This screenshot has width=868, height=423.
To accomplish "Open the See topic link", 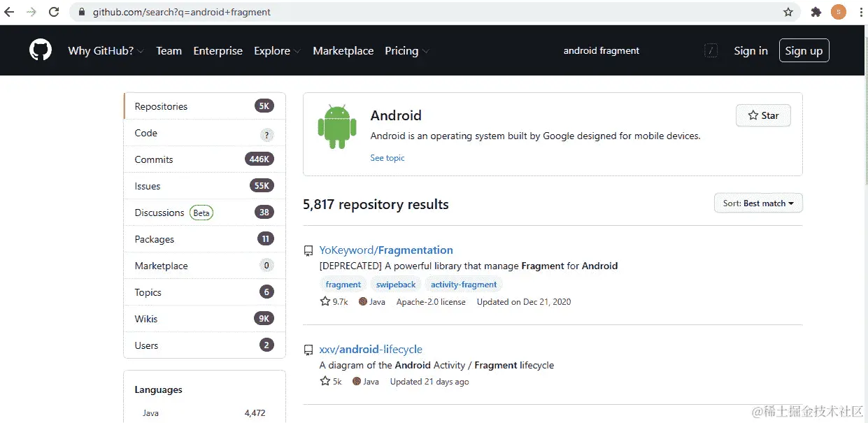I will (x=387, y=157).
